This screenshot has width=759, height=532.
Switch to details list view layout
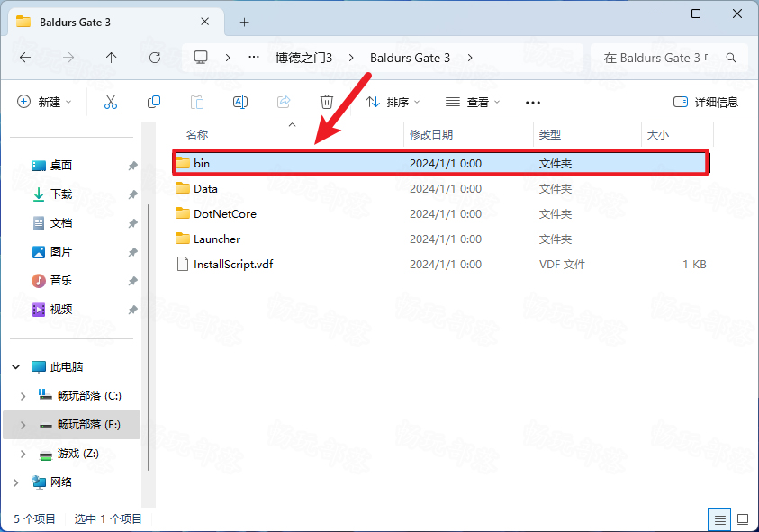tap(719, 519)
